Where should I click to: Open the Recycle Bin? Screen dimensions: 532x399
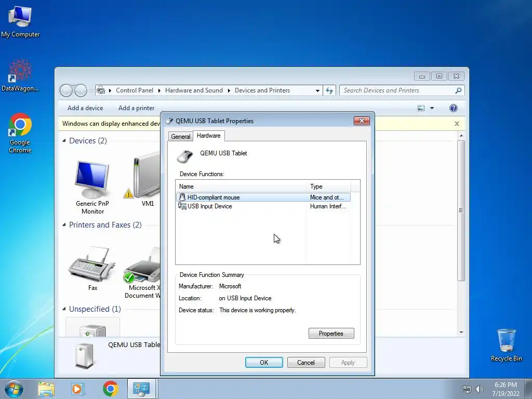tap(506, 345)
